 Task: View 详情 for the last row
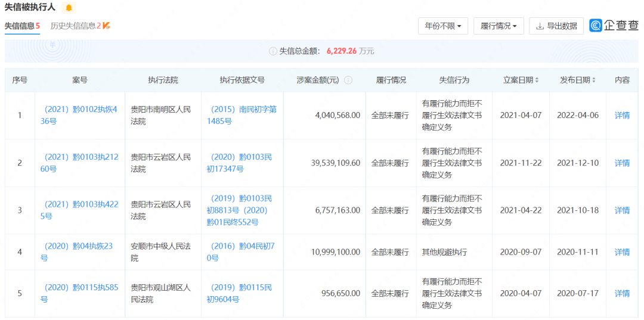pyautogui.click(x=622, y=293)
